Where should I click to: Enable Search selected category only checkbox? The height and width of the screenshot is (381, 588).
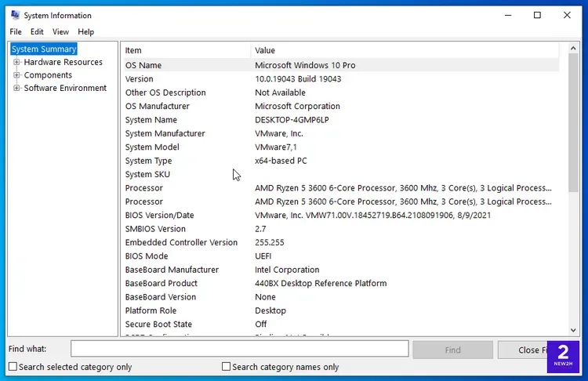13,366
